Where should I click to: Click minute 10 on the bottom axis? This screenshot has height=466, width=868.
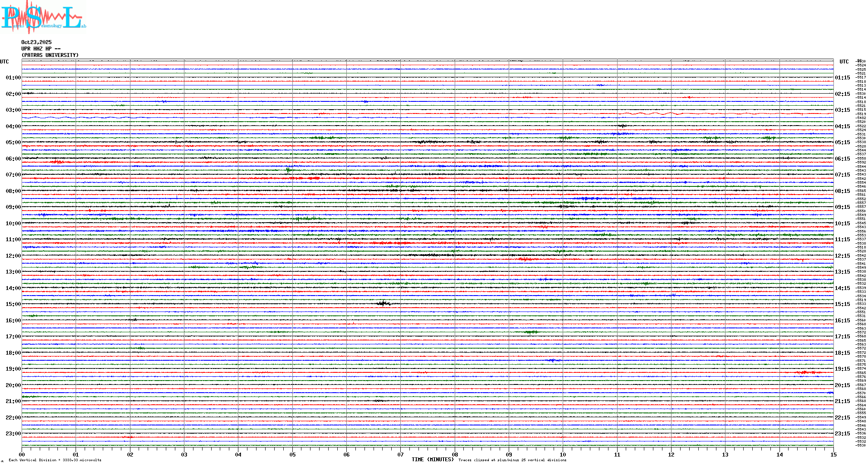pos(563,454)
